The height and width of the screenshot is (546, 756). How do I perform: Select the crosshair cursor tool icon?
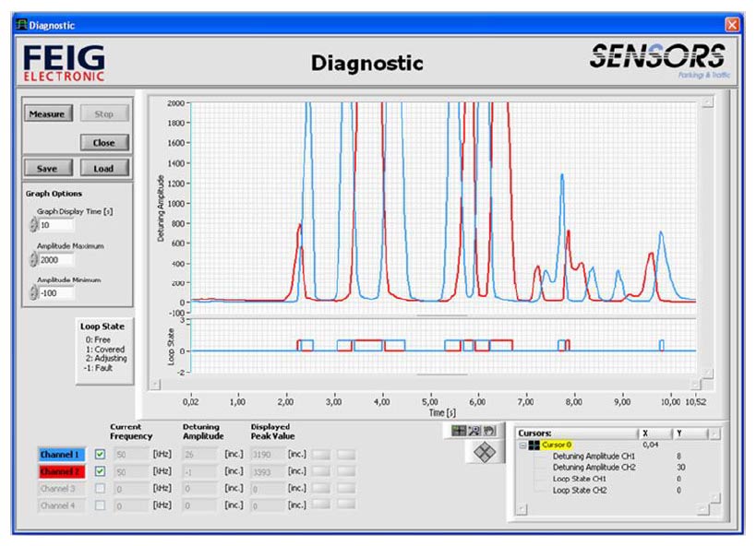pyautogui.click(x=460, y=431)
